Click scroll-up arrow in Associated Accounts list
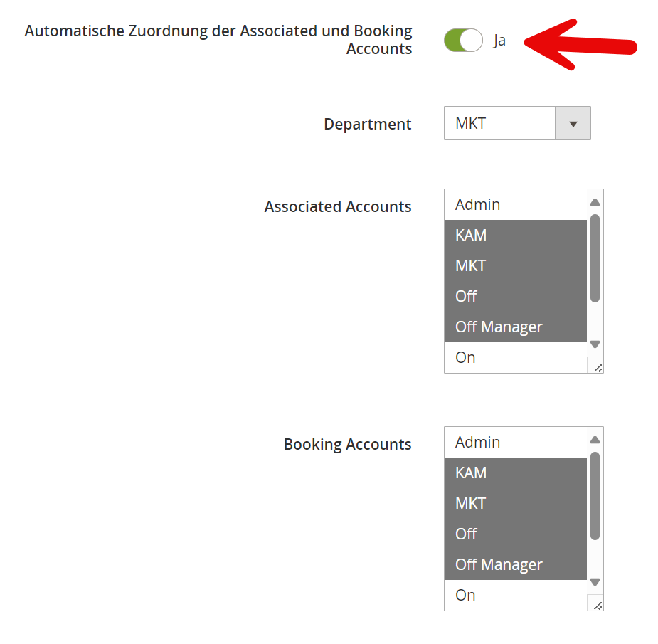Screen dimensions: 658x644 [x=595, y=202]
